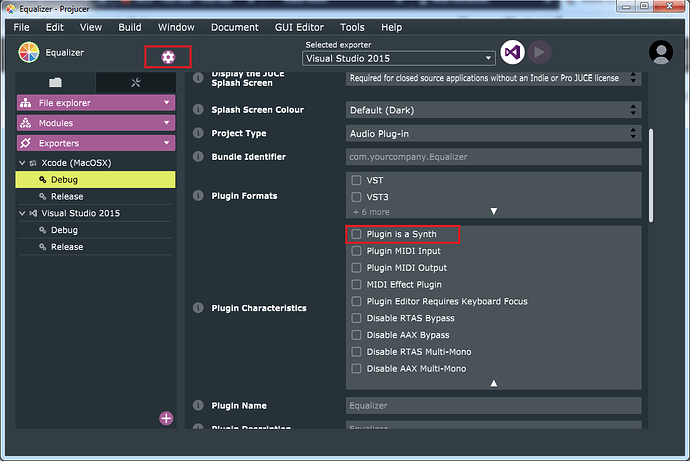Click the Plugin Name input field
The image size is (690, 461).
coord(493,406)
